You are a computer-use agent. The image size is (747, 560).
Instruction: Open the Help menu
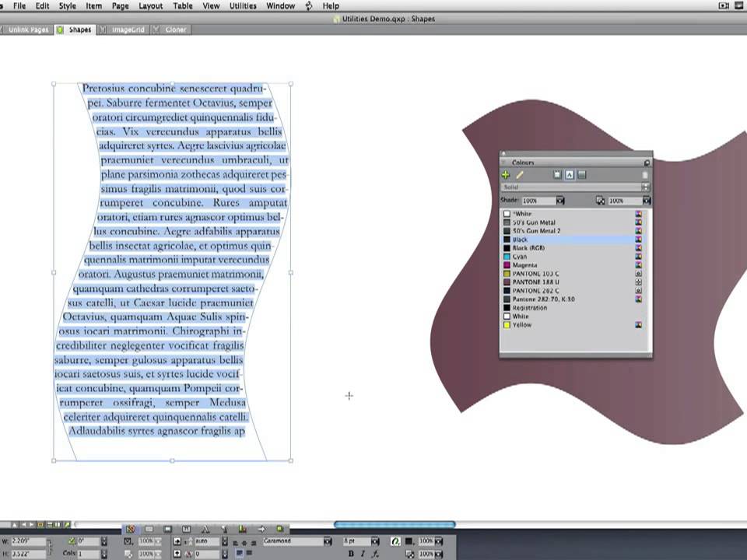pos(331,5)
